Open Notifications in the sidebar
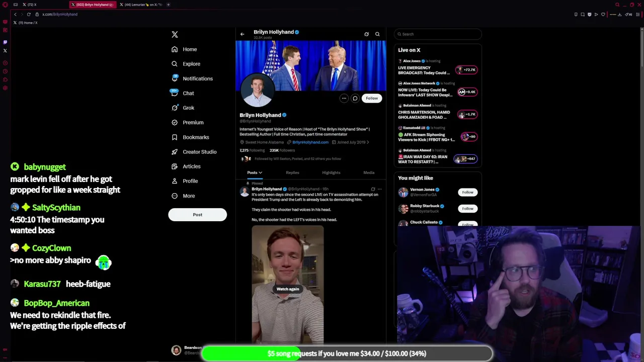 pyautogui.click(x=192, y=78)
